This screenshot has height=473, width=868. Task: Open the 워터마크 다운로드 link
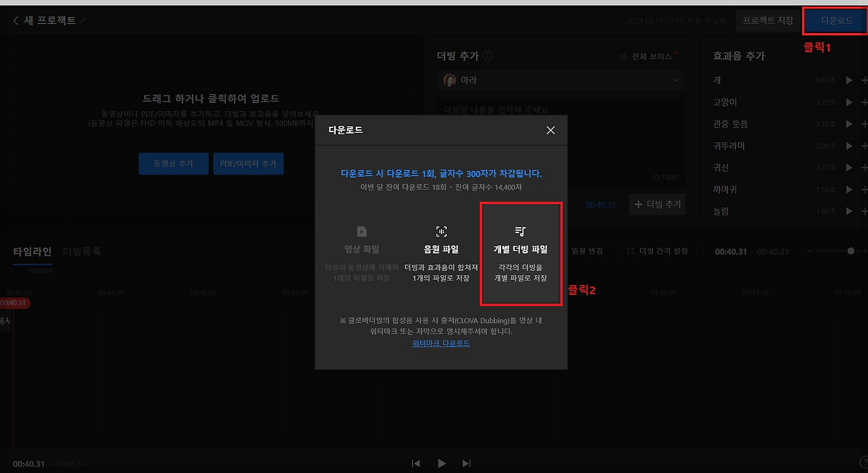440,343
